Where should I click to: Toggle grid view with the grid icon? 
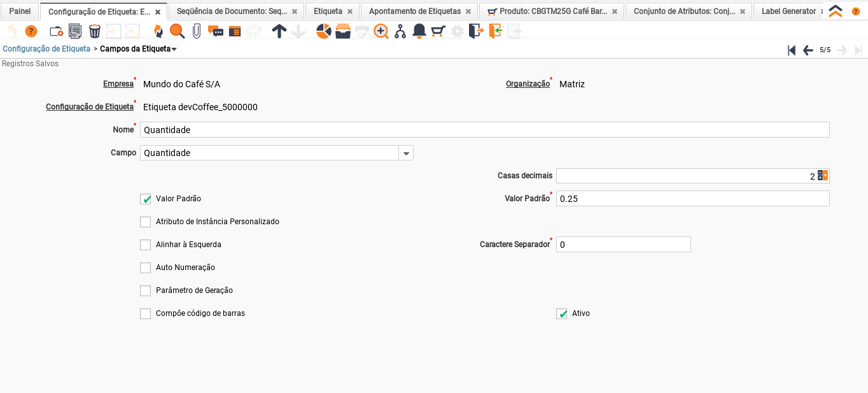coord(235,31)
